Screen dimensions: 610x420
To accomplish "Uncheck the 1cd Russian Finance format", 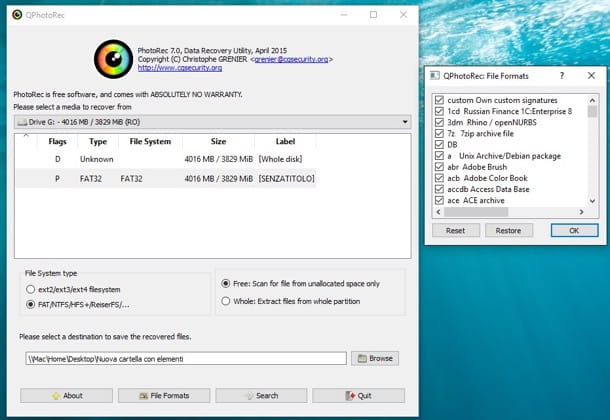I will coord(439,111).
